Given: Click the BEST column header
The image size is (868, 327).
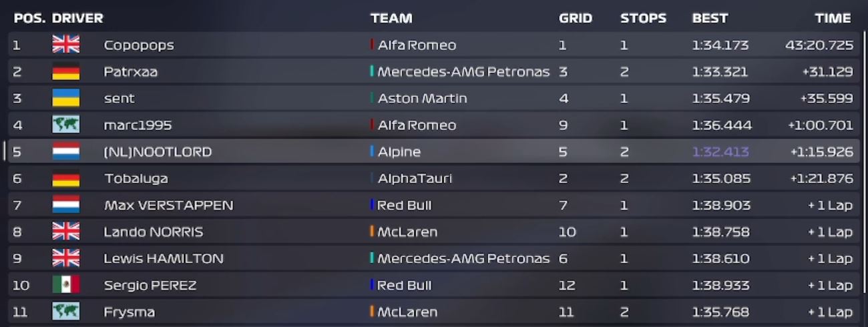Looking at the screenshot, I should [x=710, y=18].
